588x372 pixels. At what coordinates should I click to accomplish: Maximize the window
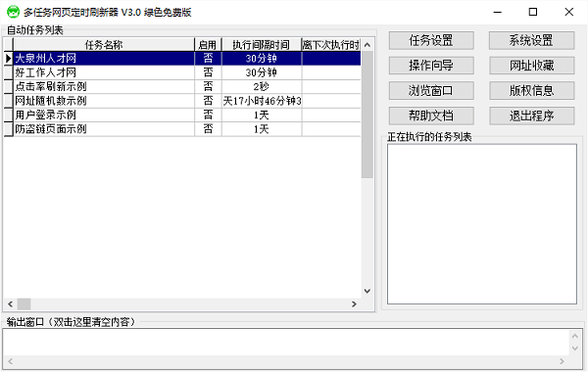tap(533, 12)
